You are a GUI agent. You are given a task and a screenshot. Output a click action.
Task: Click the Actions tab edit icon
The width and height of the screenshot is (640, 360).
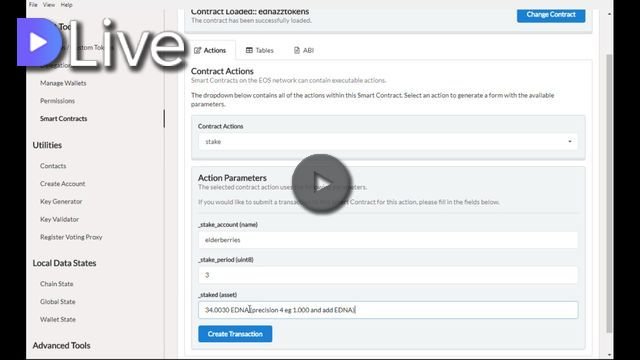198,50
